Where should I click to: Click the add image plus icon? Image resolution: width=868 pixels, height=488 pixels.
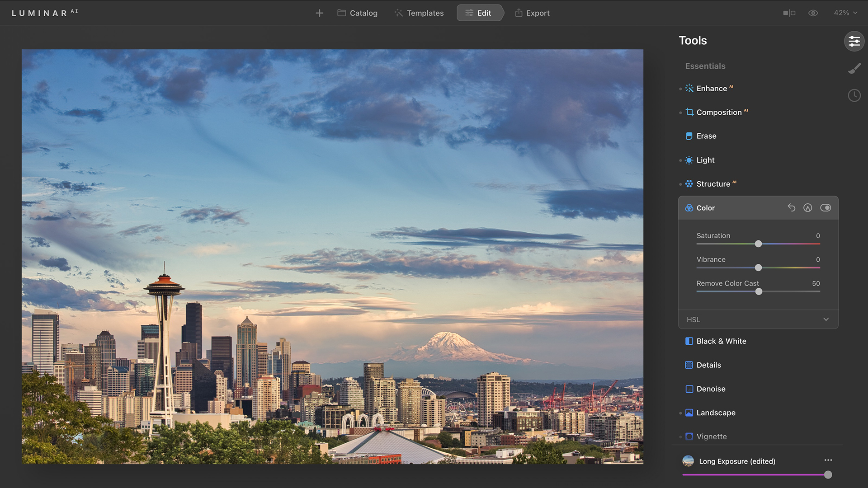point(319,13)
